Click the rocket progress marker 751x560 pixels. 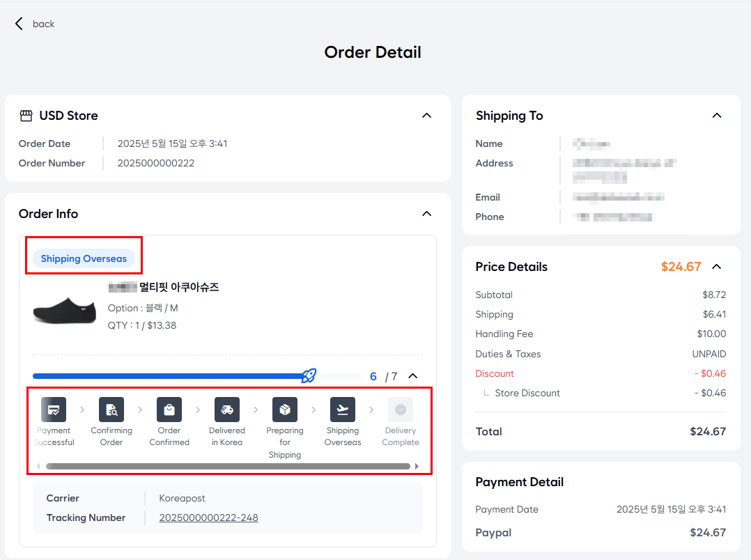click(309, 375)
